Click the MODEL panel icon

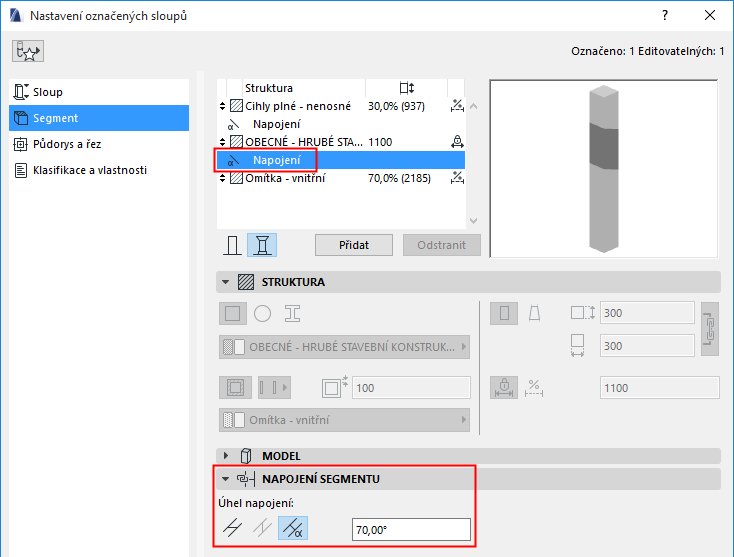(x=246, y=455)
